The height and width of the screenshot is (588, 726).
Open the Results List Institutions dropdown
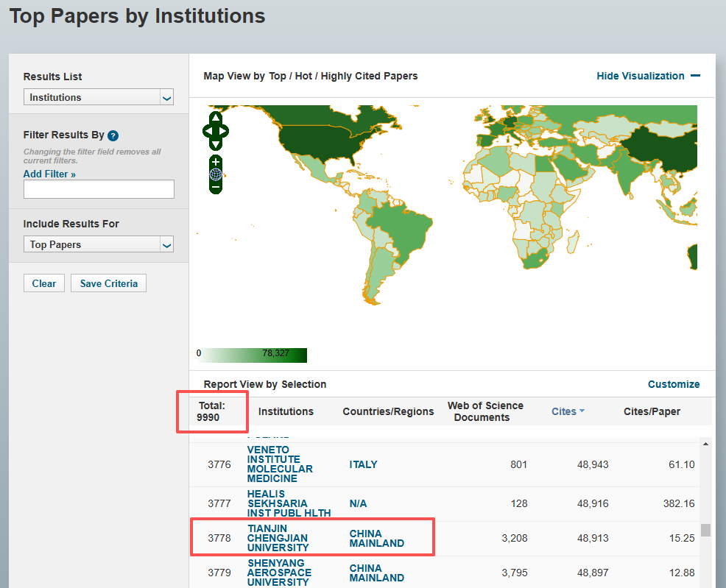pos(99,97)
